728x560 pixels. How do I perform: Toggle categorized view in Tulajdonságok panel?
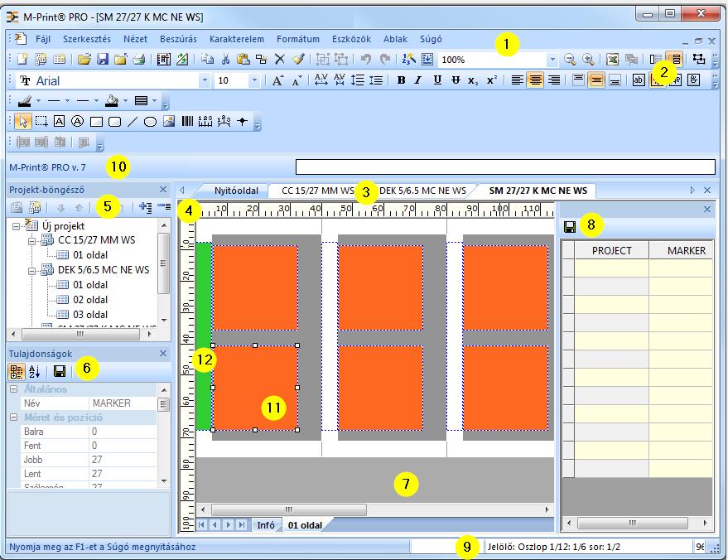pyautogui.click(x=17, y=371)
